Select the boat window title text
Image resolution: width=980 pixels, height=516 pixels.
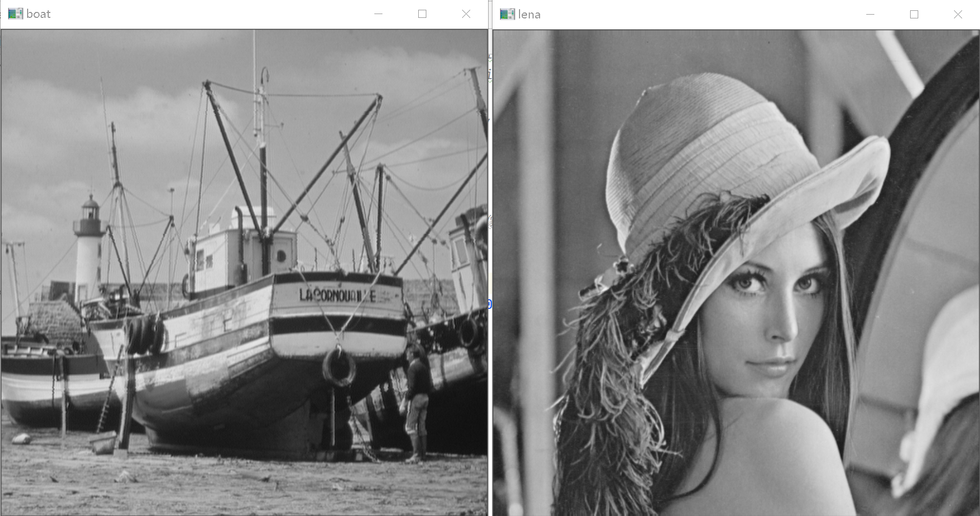(38, 14)
